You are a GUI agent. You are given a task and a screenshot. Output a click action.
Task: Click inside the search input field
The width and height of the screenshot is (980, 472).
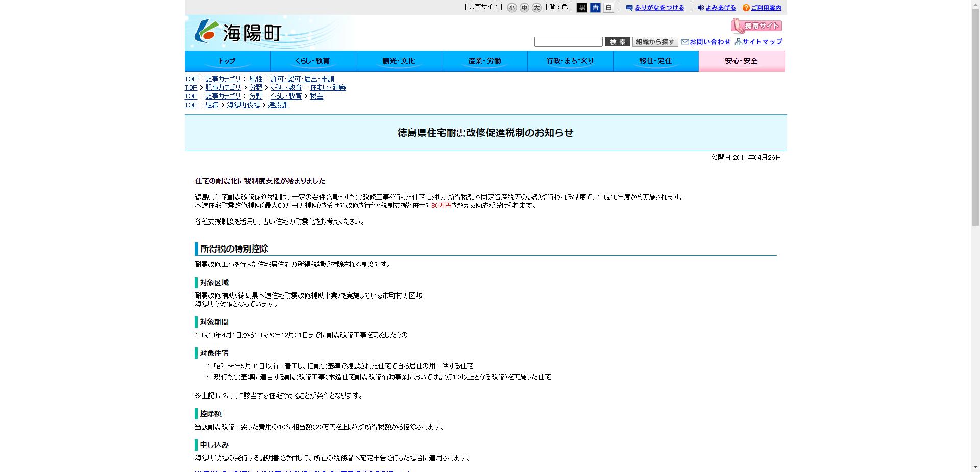(568, 42)
